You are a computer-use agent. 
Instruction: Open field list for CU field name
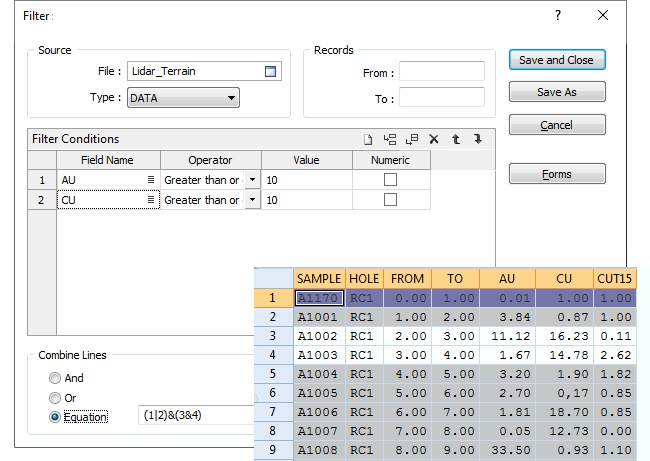coord(152,200)
